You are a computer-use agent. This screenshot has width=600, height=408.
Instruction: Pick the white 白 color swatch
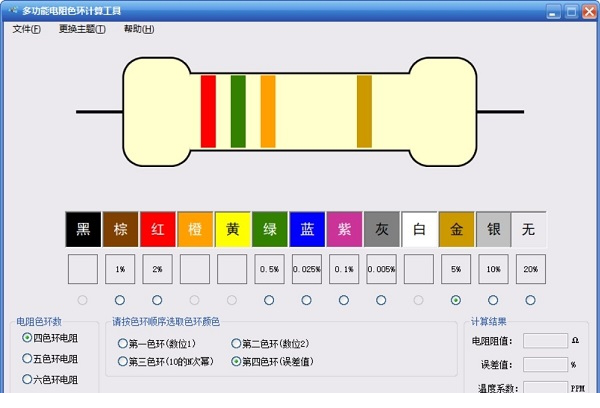coord(419,229)
